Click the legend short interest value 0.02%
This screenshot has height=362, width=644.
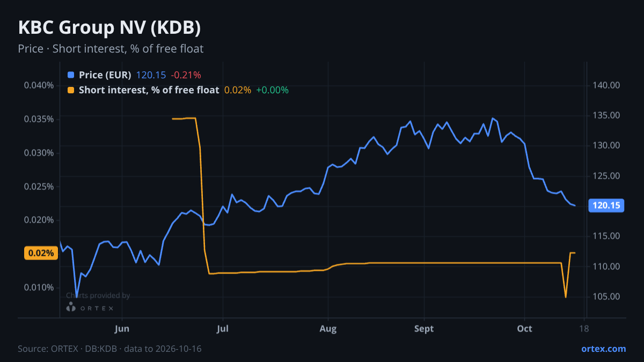238,90
